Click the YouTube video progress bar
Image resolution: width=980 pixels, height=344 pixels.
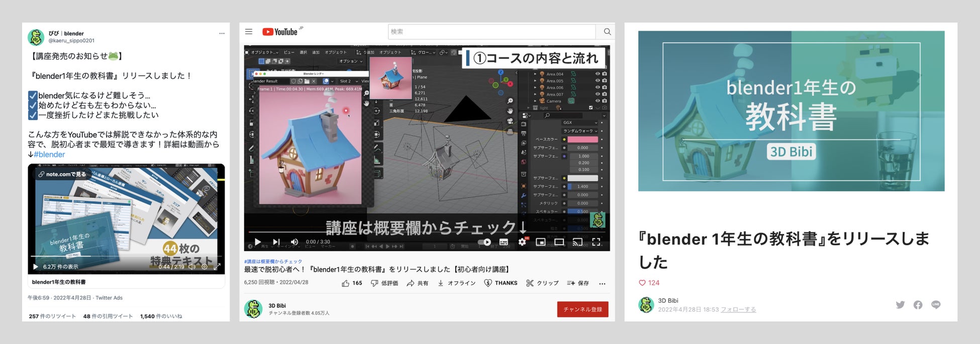[427, 232]
